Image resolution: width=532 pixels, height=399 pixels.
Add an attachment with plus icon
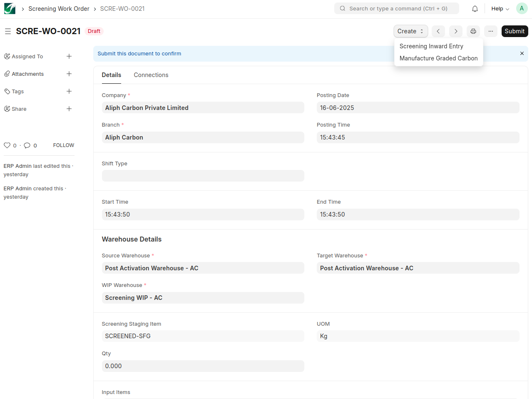click(x=69, y=74)
